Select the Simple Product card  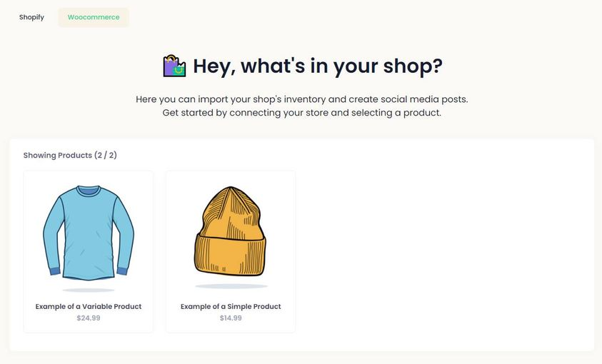tap(231, 252)
